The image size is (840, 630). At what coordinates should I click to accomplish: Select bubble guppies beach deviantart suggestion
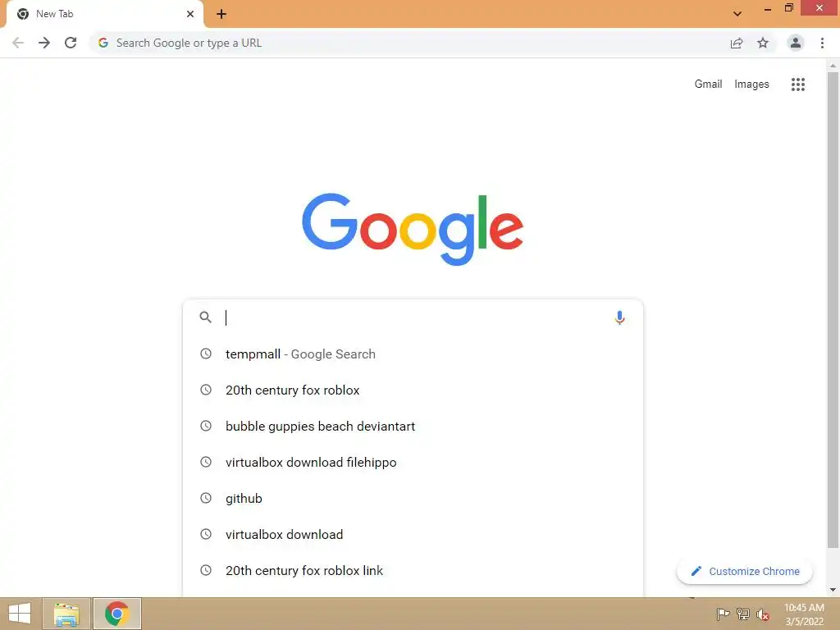[413, 426]
